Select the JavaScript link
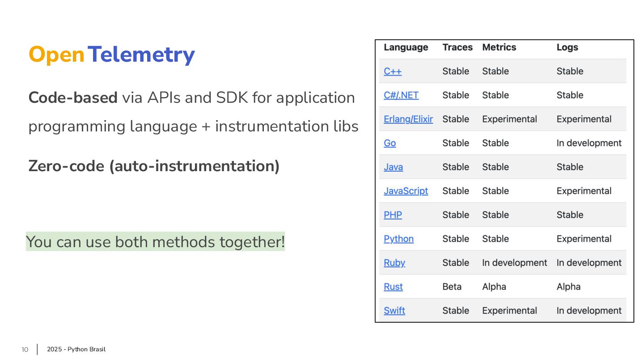 tap(406, 191)
